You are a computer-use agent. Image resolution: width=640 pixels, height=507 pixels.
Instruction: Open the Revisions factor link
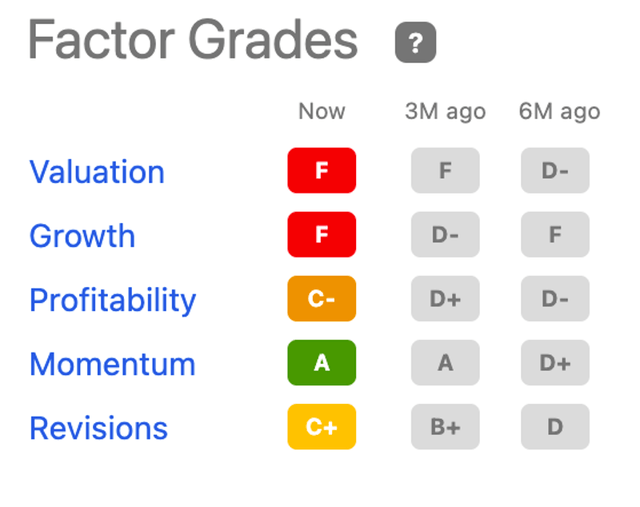98,428
